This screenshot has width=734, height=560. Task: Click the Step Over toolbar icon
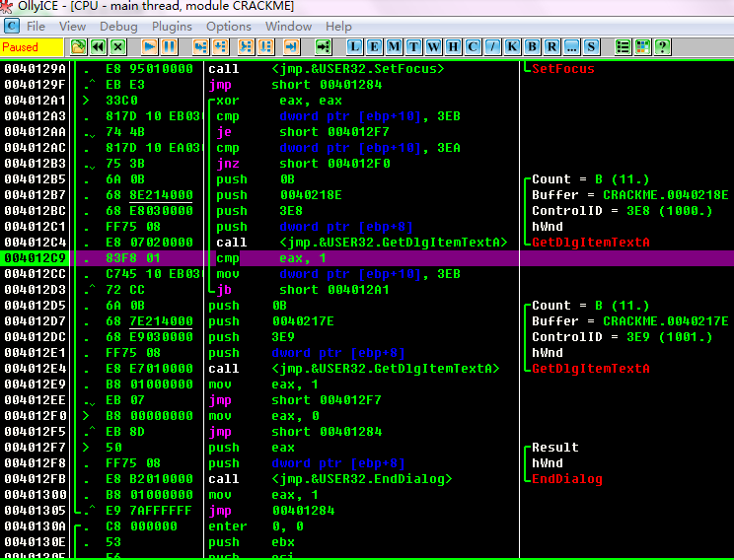(x=220, y=46)
